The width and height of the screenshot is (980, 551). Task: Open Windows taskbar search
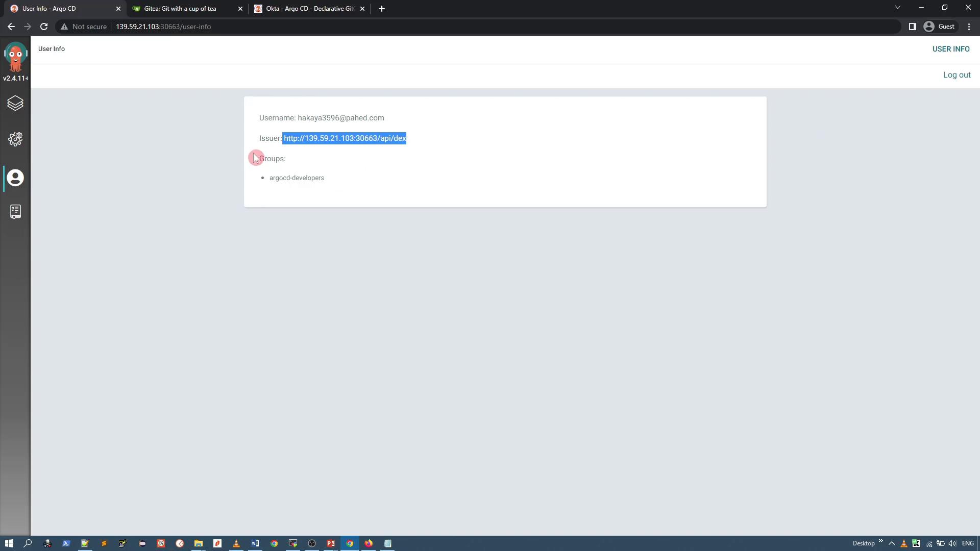point(28,543)
